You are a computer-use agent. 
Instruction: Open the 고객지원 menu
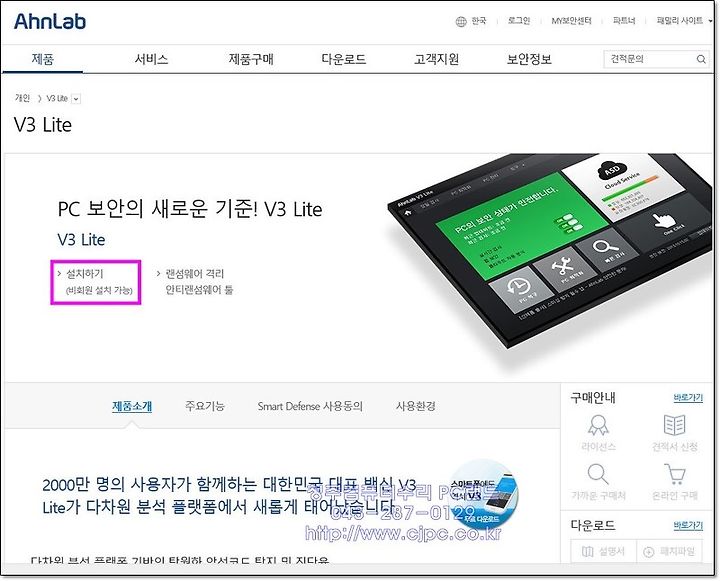pyautogui.click(x=436, y=59)
